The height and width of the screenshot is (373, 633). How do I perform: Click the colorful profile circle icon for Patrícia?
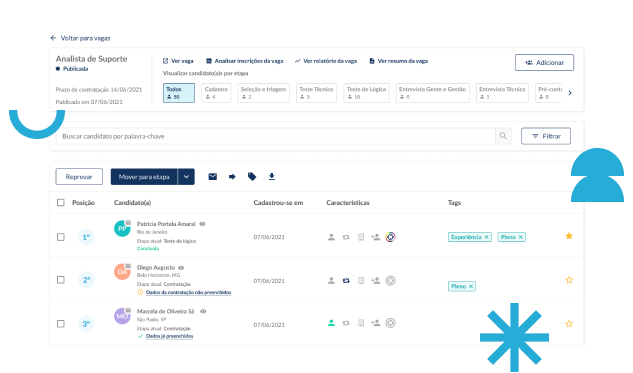pos(390,237)
